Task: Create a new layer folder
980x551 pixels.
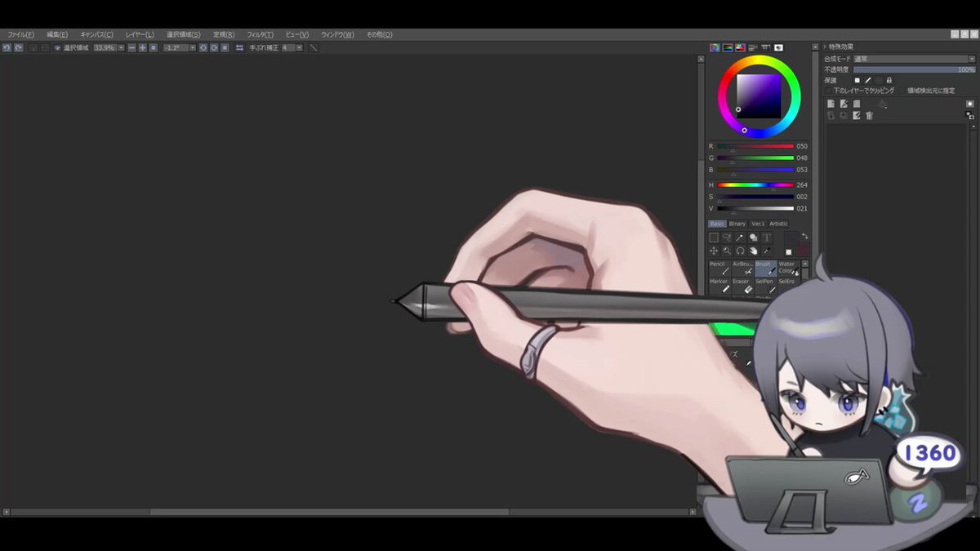Action: pyautogui.click(x=857, y=104)
